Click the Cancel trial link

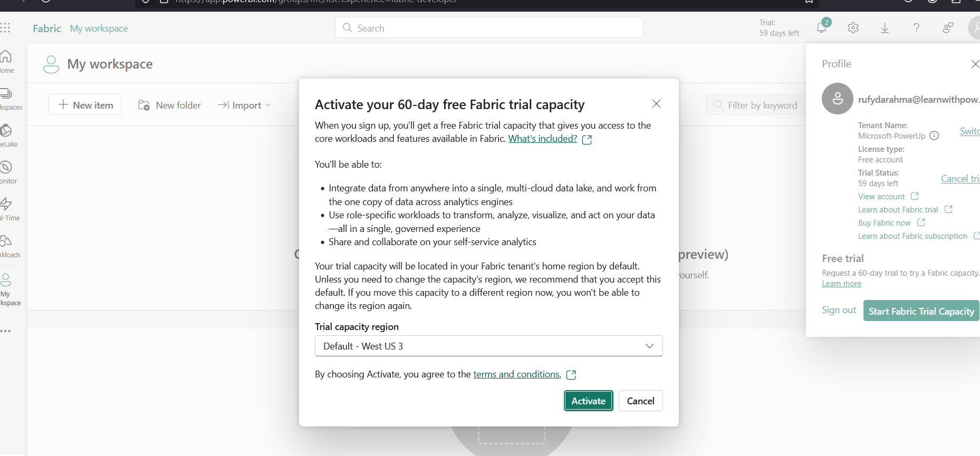pyautogui.click(x=960, y=179)
